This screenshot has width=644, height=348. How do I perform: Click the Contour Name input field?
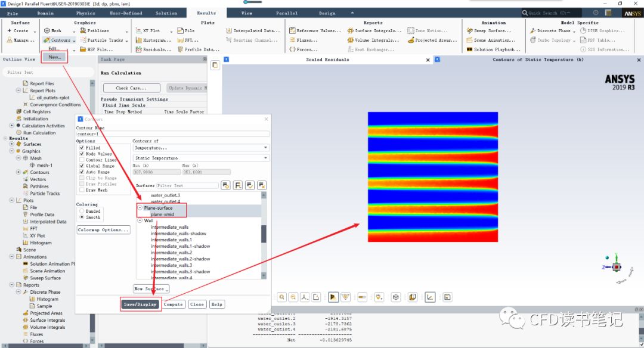(173, 134)
